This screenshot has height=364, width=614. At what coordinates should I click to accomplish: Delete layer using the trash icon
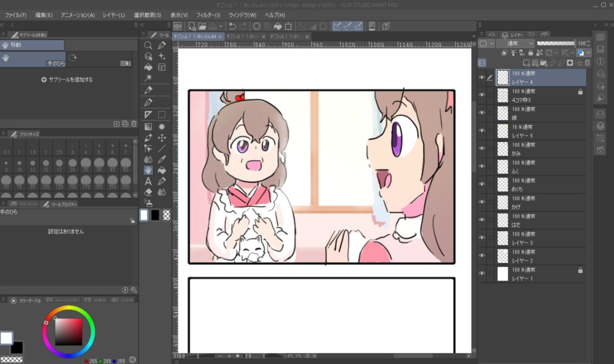[587, 62]
